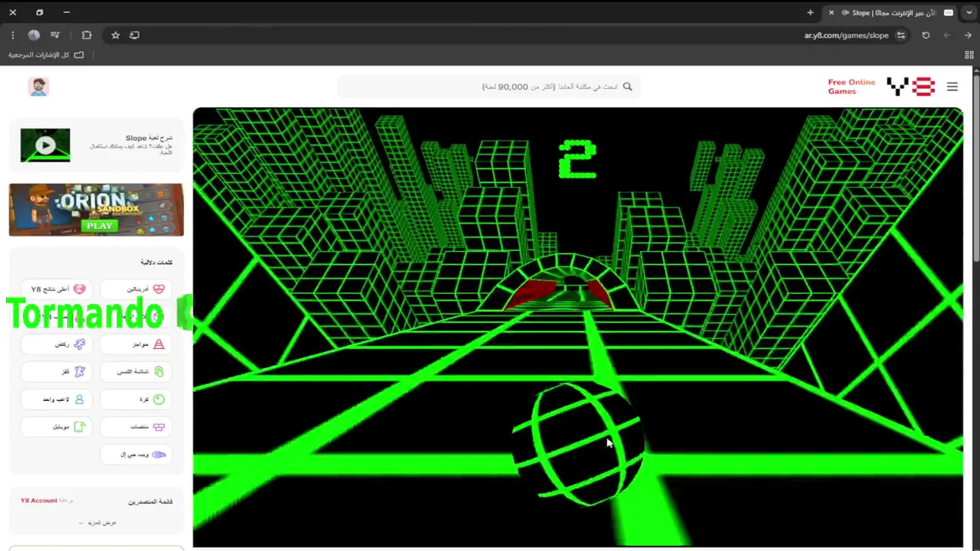
Task: Click the install app icon in address bar
Action: 134,35
